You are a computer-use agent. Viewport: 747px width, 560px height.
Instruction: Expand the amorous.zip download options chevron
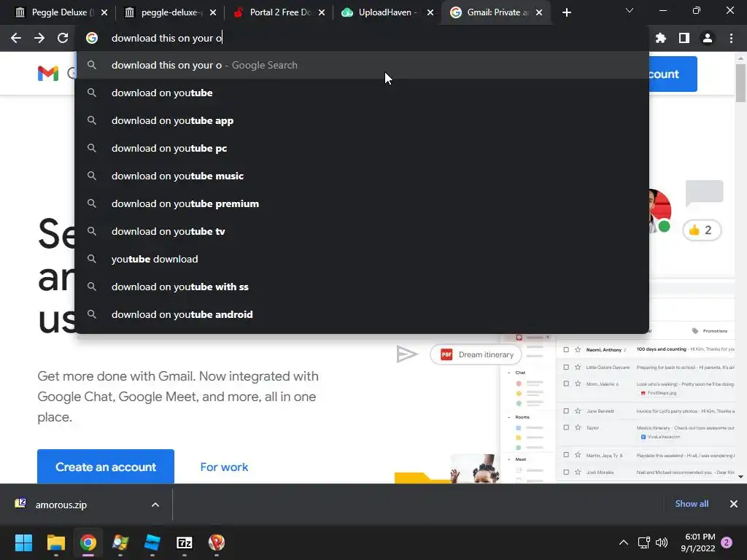click(x=155, y=505)
